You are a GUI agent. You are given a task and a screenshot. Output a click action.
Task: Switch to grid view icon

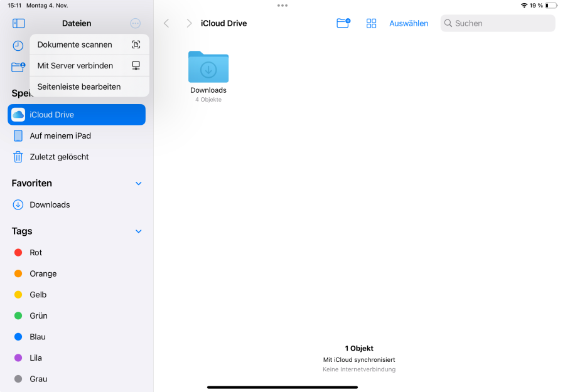pos(371,23)
